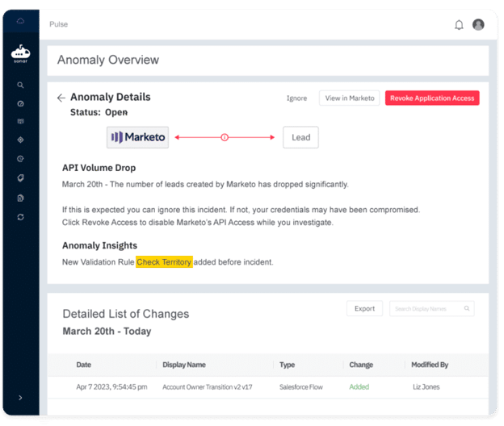This screenshot has width=504, height=426.
Task: Open the map icon in the sidebar
Action: pyautogui.click(x=20, y=121)
